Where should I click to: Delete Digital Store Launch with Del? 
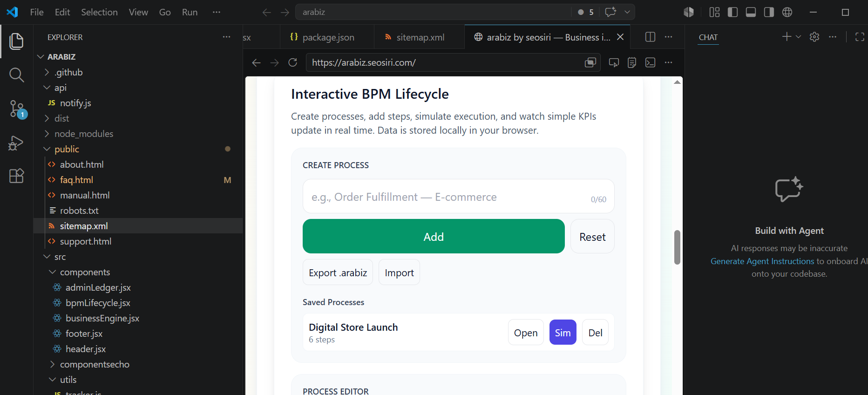point(595,333)
